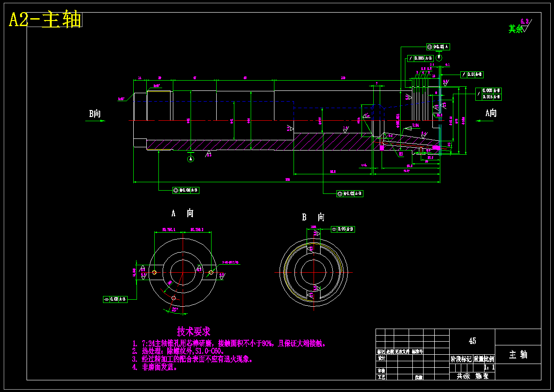Click the scale value "1:1"
Viewport: 554px width, 392px height.
[x=489, y=368]
